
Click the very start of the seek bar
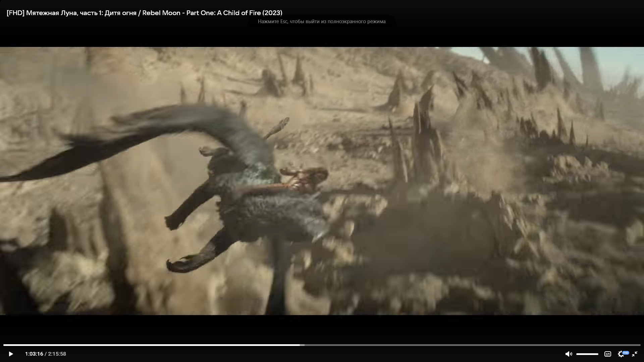coord(4,345)
